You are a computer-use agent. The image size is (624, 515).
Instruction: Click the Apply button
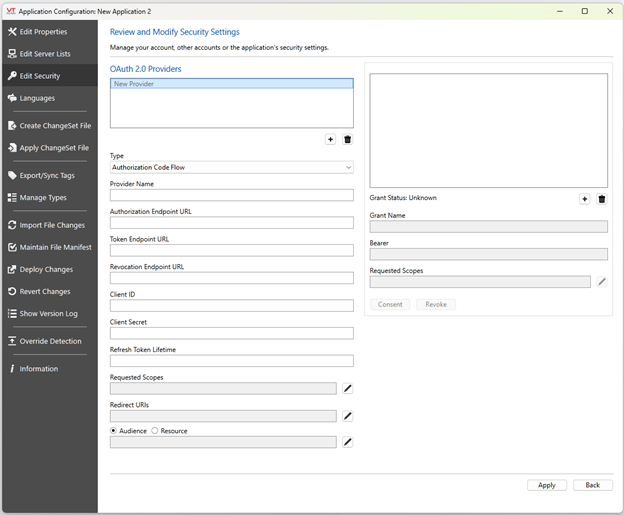coord(546,485)
